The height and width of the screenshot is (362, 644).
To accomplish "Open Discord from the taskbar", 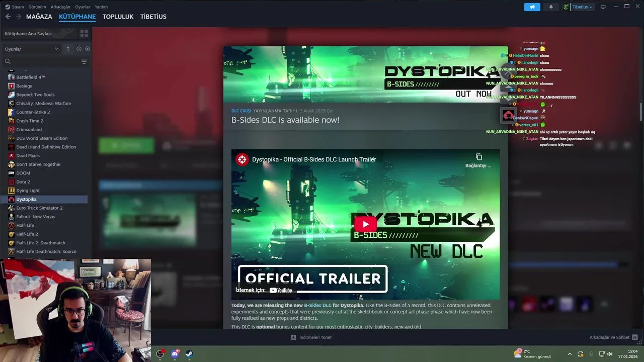I will click(175, 353).
